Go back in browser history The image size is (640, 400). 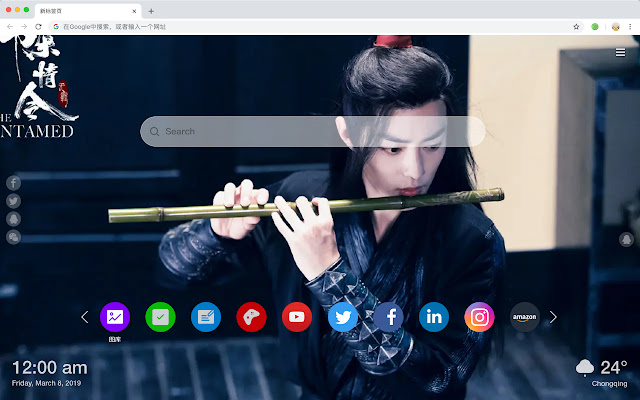tap(10, 27)
